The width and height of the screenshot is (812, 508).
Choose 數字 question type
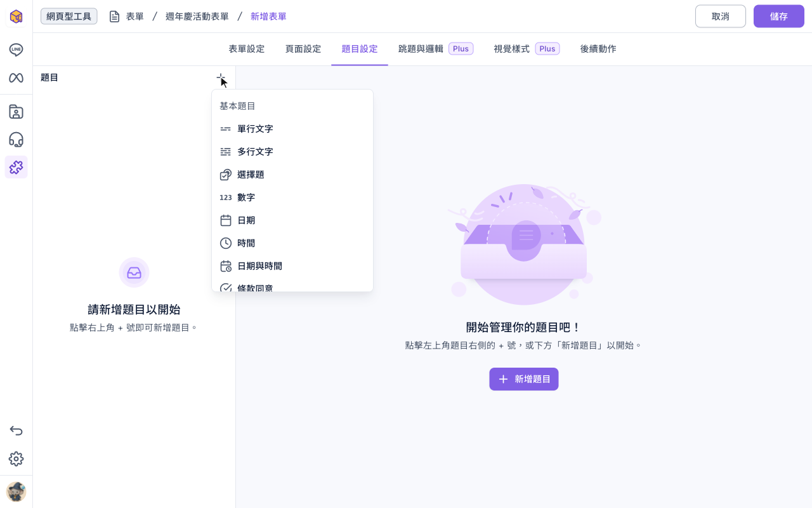[292, 197]
